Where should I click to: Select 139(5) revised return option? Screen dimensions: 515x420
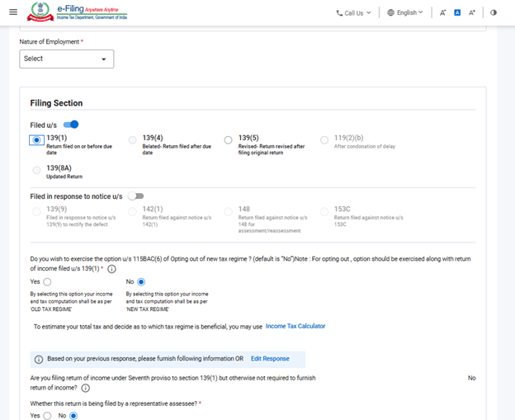pyautogui.click(x=229, y=140)
